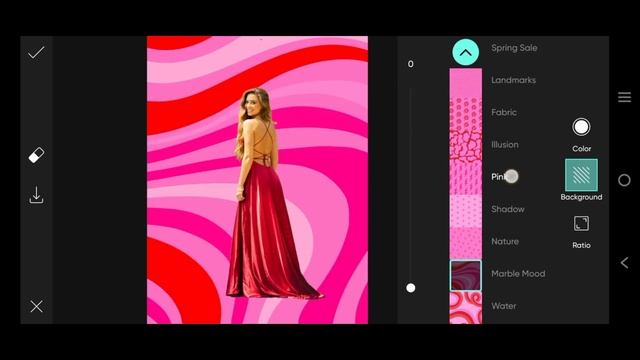
Task: Select the eraser tool
Action: tap(36, 156)
